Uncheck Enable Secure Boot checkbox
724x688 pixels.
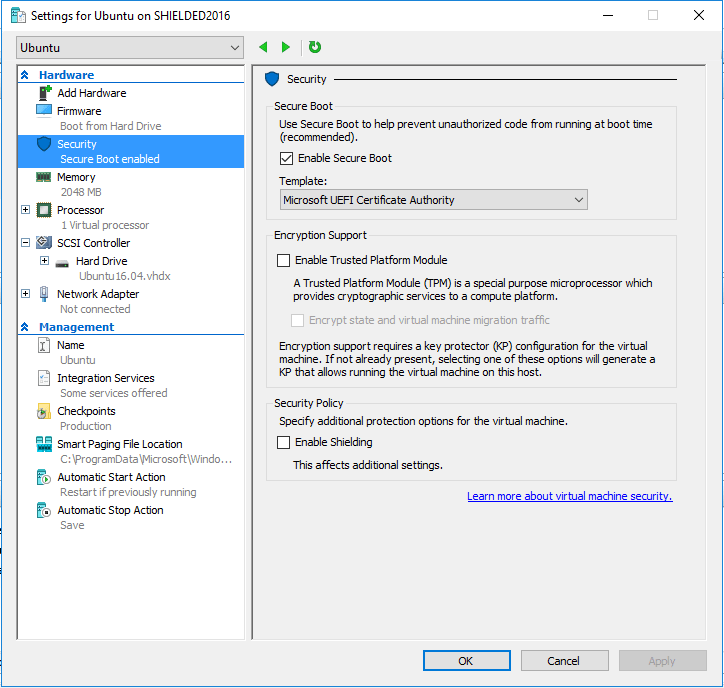[286, 158]
